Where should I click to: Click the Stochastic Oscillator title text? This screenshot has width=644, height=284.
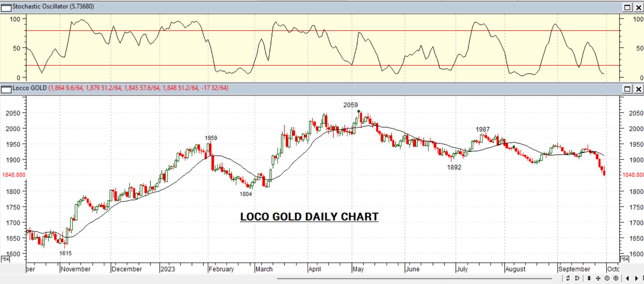[x=53, y=7]
